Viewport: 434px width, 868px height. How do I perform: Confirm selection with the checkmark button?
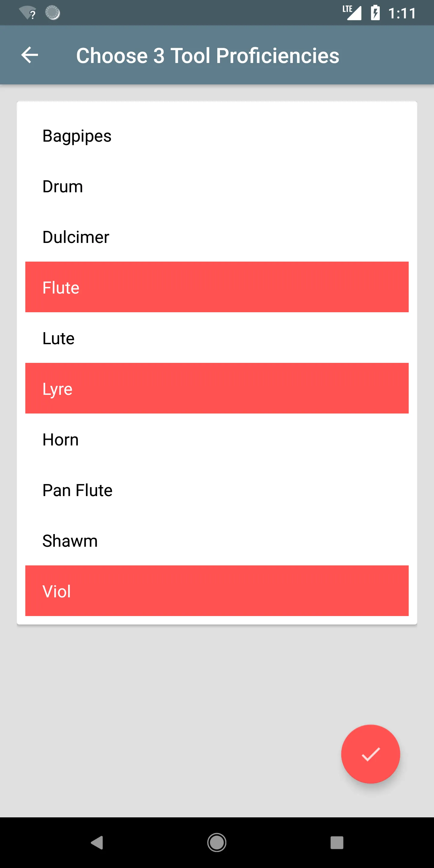pyautogui.click(x=370, y=754)
